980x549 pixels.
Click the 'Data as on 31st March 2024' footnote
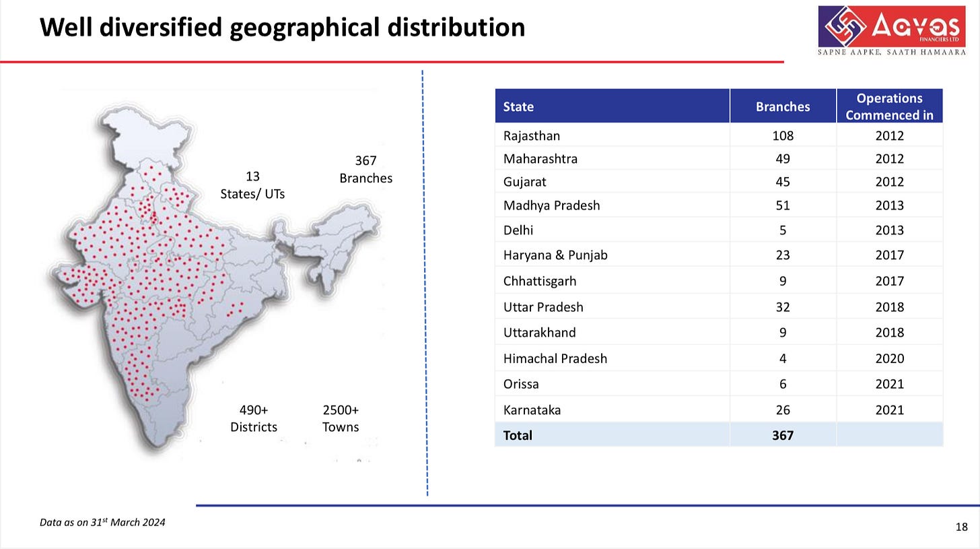(102, 522)
